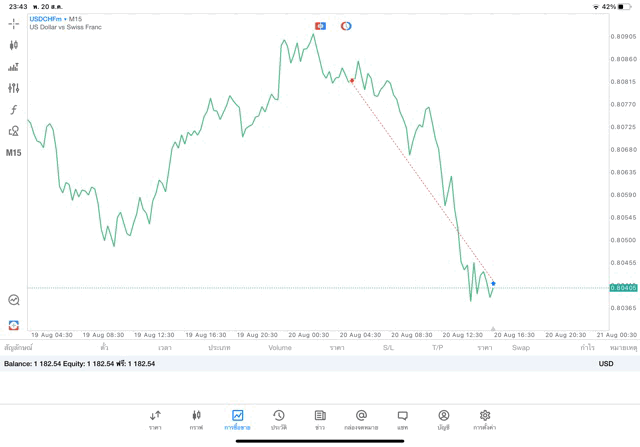This screenshot has width=640, height=447.
Task: Open the กล่องจดหมาย mailbox tab
Action: pos(361,419)
